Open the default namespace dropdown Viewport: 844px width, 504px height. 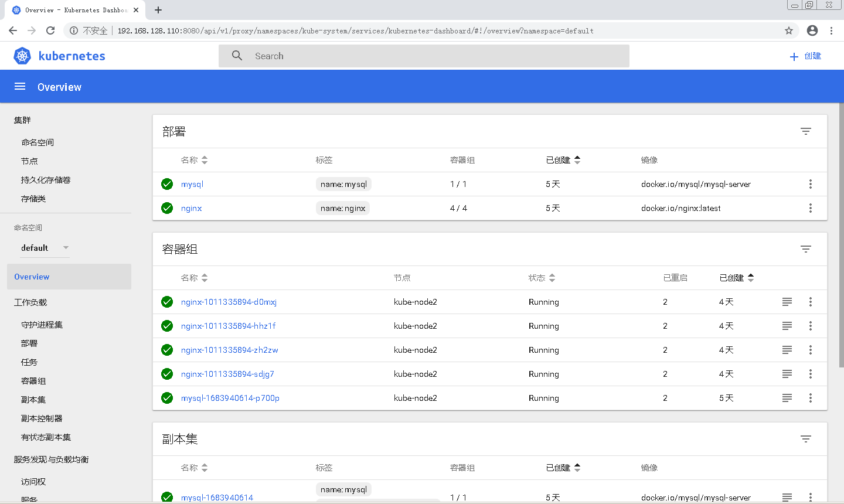point(45,248)
